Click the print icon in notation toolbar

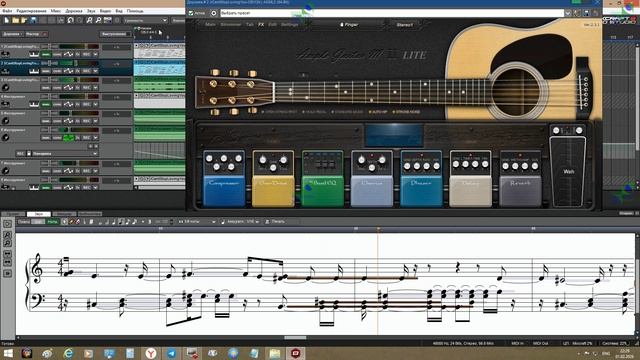click(x=267, y=222)
